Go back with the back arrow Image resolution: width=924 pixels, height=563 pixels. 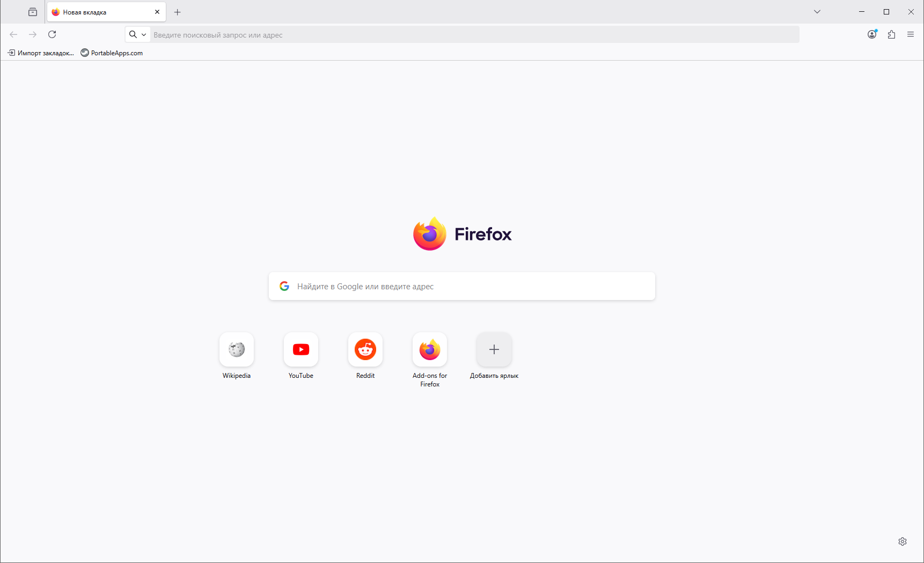click(x=13, y=34)
